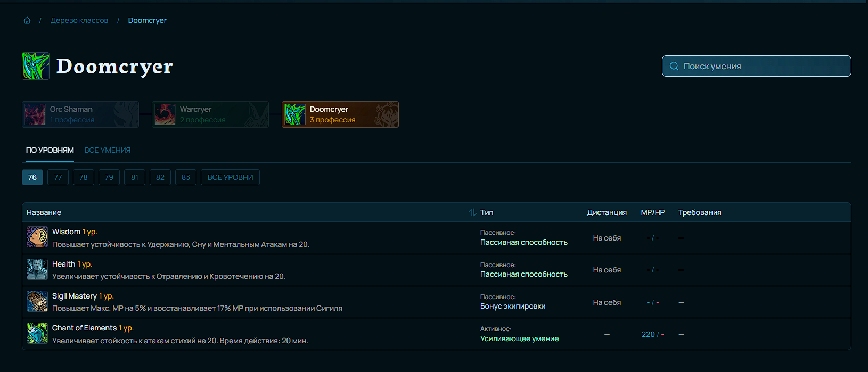Click the Doomcryer class emblem beside title

coord(36,66)
